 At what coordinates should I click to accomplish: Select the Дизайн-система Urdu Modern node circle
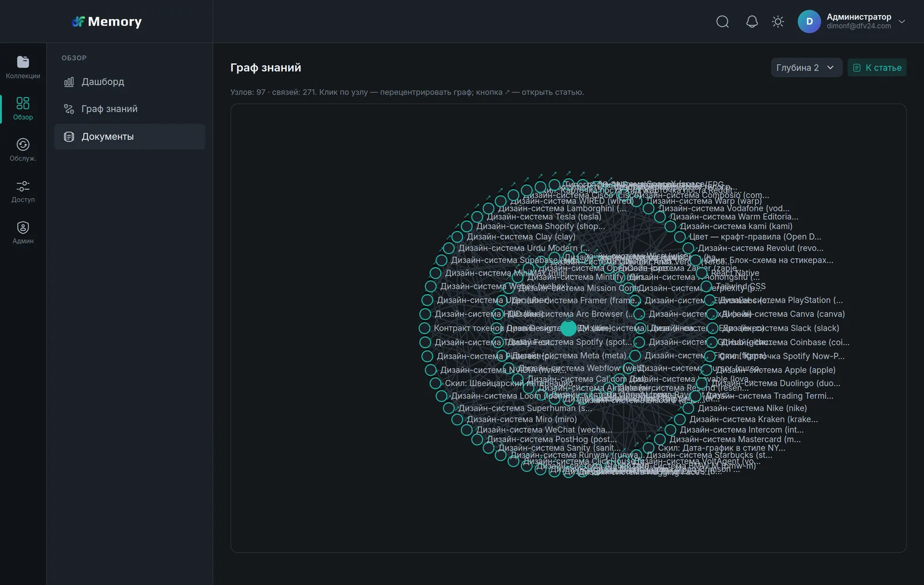pos(449,248)
